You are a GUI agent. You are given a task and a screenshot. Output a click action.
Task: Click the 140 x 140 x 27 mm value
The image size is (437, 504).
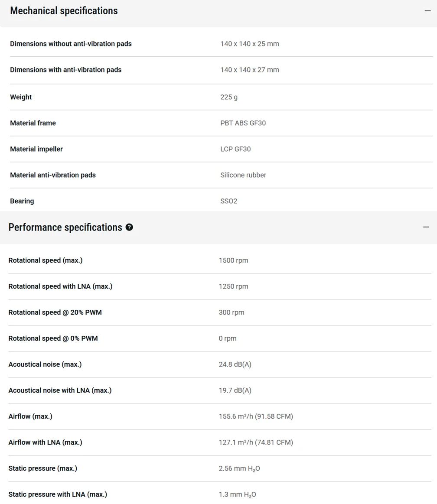point(250,70)
